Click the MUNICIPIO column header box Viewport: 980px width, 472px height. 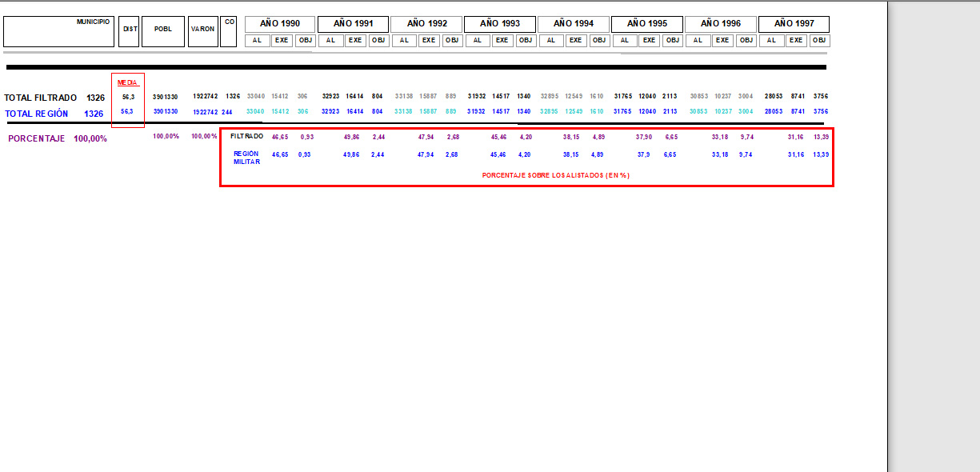[58, 31]
